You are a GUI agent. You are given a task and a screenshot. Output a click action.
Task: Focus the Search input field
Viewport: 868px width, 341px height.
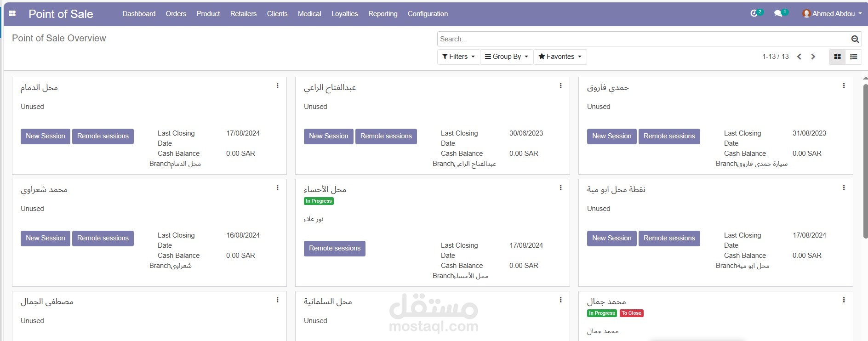pos(644,39)
